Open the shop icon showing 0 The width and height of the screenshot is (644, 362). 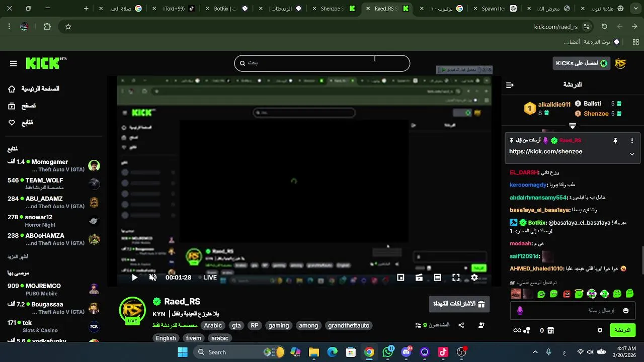550,330
